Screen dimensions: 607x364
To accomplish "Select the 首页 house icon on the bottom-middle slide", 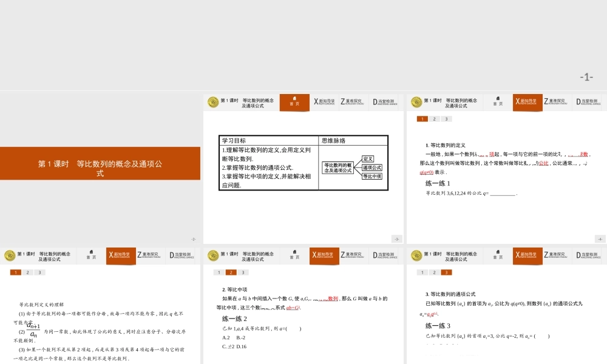I will coord(294,255).
